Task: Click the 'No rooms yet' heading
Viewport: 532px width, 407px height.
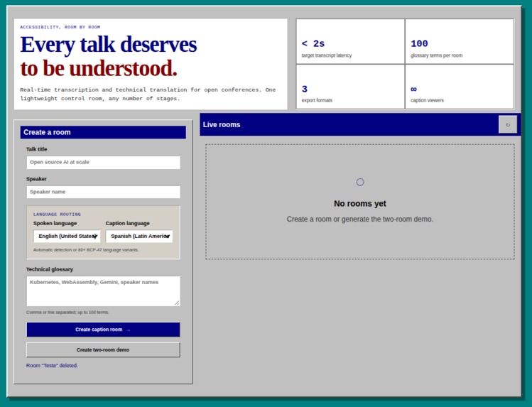Action: tap(360, 203)
